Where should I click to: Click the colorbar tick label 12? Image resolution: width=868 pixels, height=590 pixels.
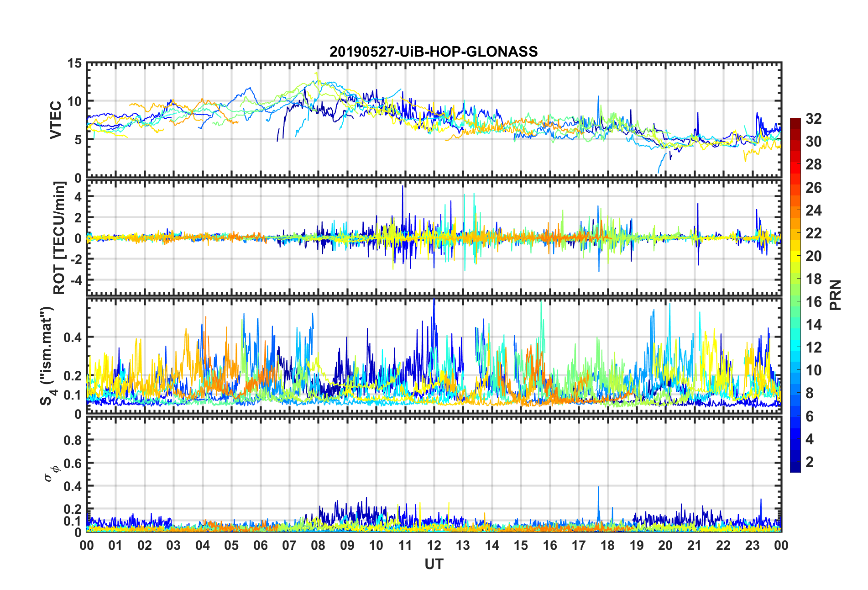814,348
